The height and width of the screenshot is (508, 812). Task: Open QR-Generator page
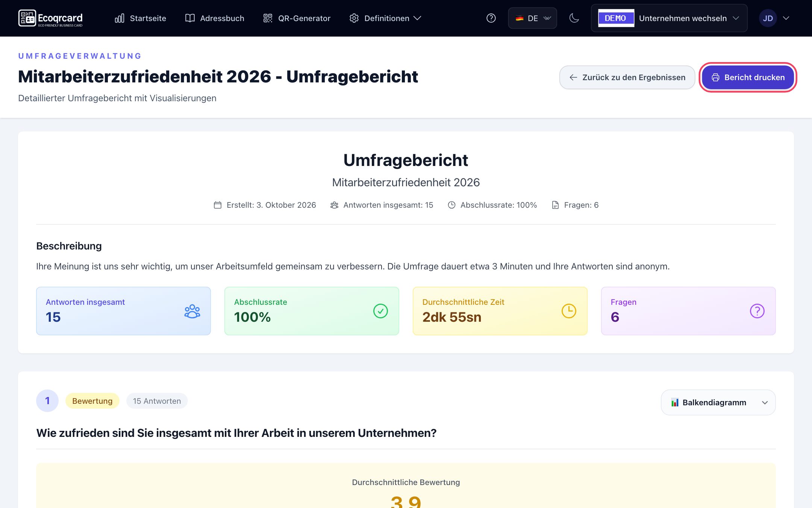tap(297, 18)
